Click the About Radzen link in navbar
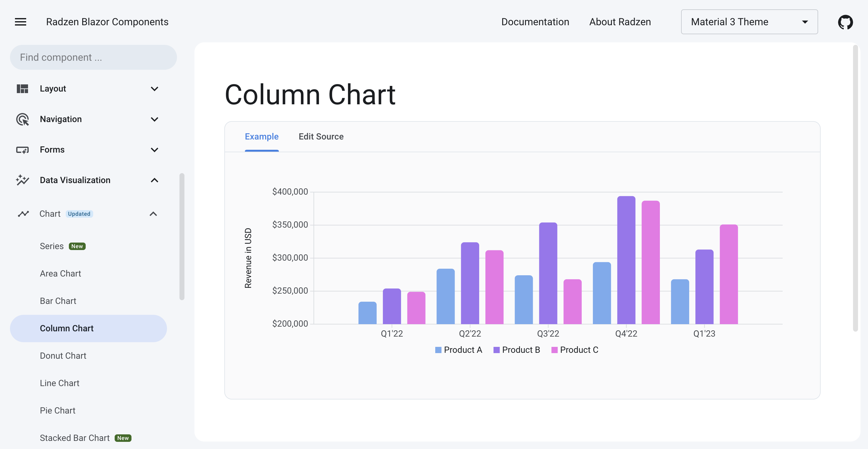This screenshot has width=868, height=449. [620, 22]
